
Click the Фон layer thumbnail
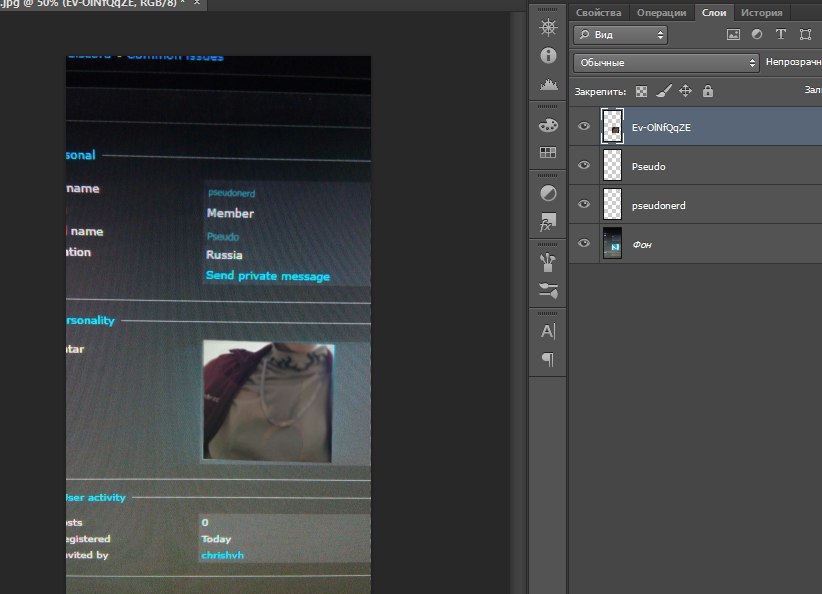point(612,244)
